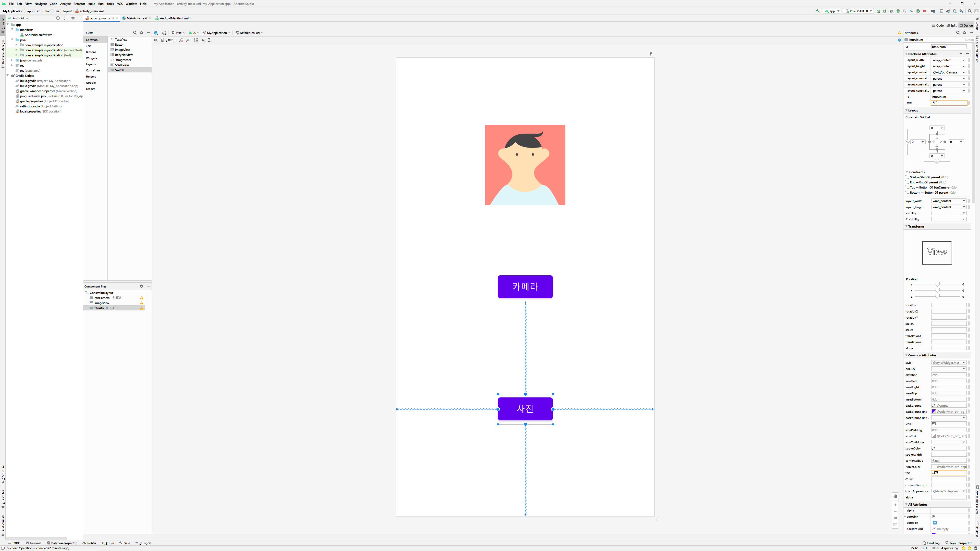Viewport: 980px width, 551px height.
Task: Open the designer View Options eye icon
Action: click(156, 40)
